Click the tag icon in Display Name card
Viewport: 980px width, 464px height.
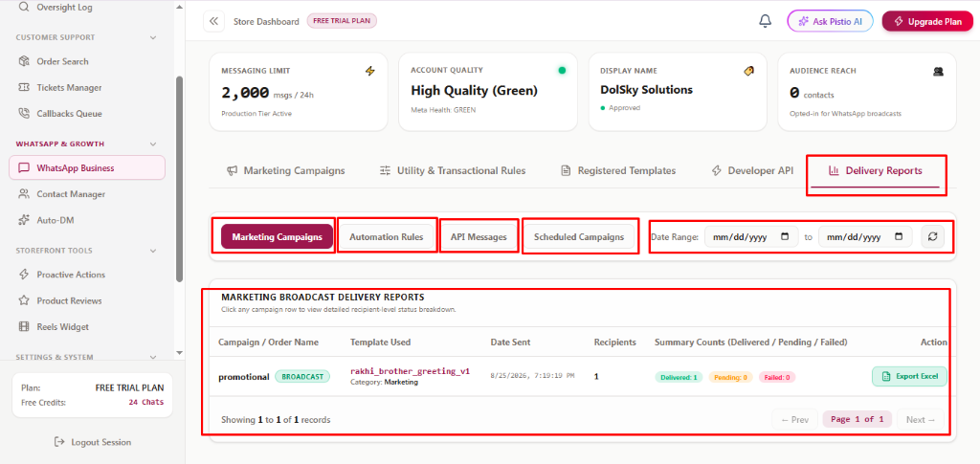pyautogui.click(x=748, y=71)
